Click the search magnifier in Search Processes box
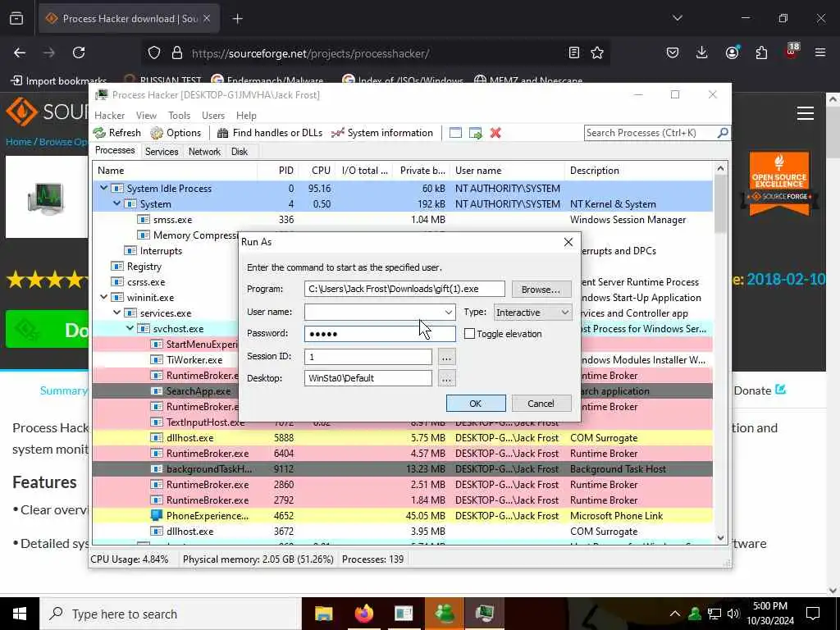 tap(723, 132)
